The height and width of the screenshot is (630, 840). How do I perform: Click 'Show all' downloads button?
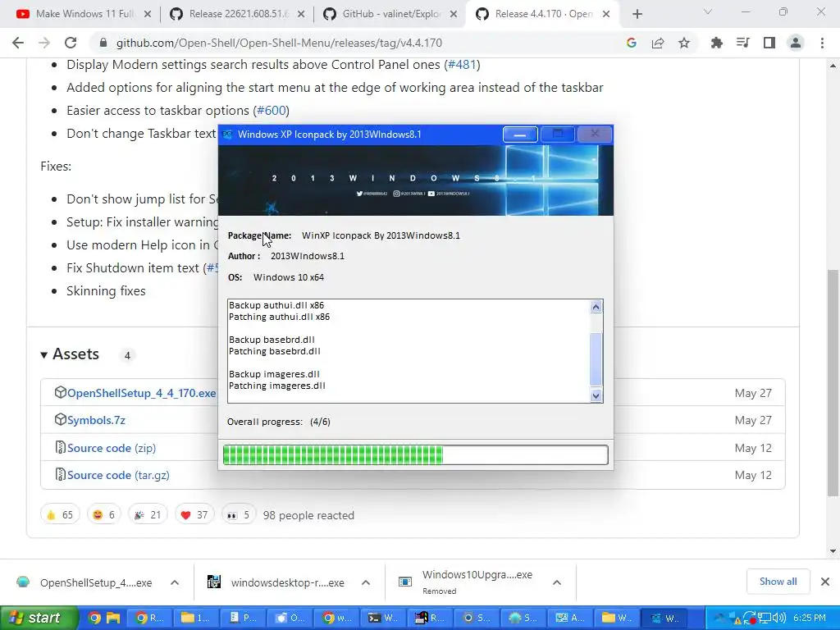(778, 582)
